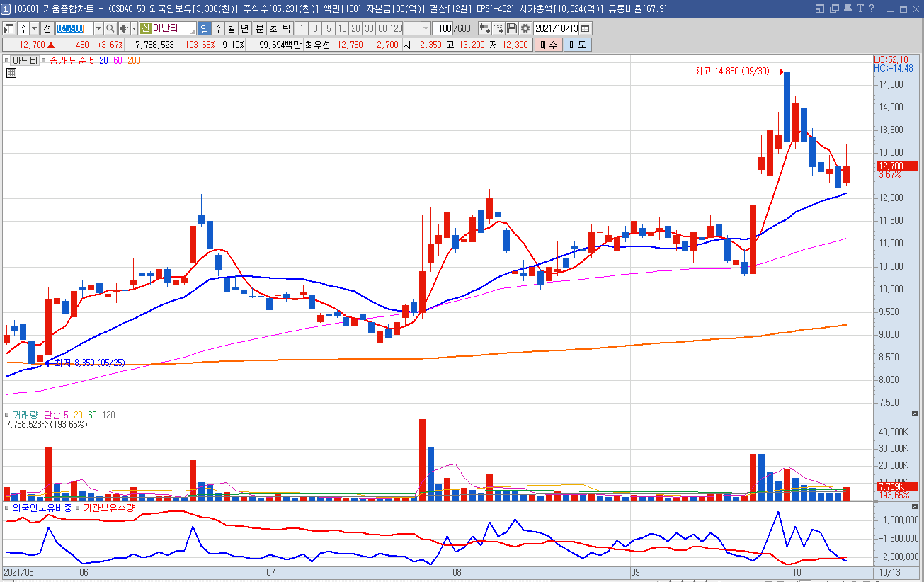Select interval 20 button
Image resolution: width=924 pixels, height=582 pixels.
pyautogui.click(x=355, y=28)
